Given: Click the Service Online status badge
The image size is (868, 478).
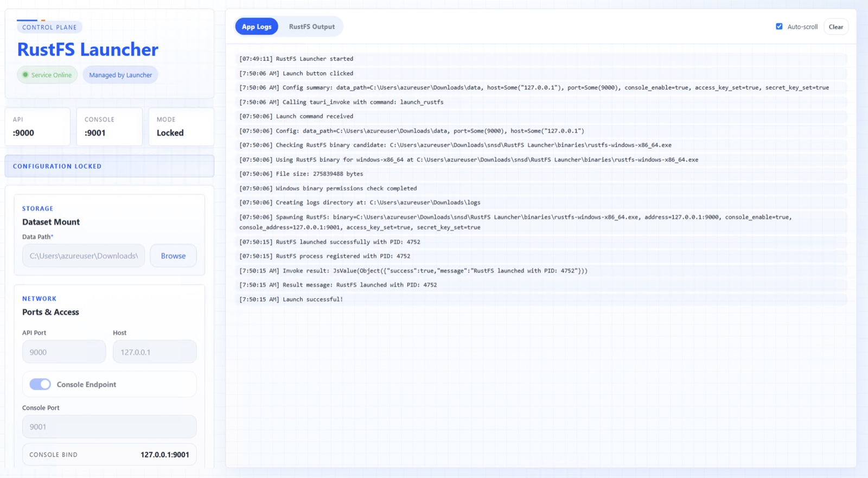Looking at the screenshot, I should coord(47,75).
